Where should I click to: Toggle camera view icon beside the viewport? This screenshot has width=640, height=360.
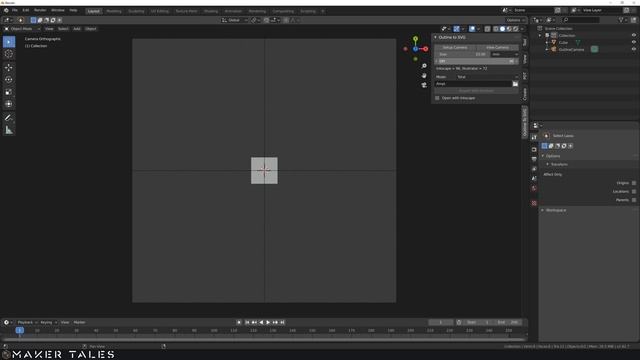pos(424,85)
